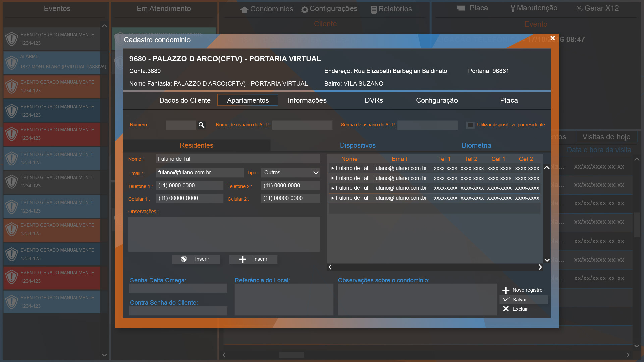The height and width of the screenshot is (362, 644).
Task: Click the Nome field with Fulano de Tal
Action: point(238,159)
